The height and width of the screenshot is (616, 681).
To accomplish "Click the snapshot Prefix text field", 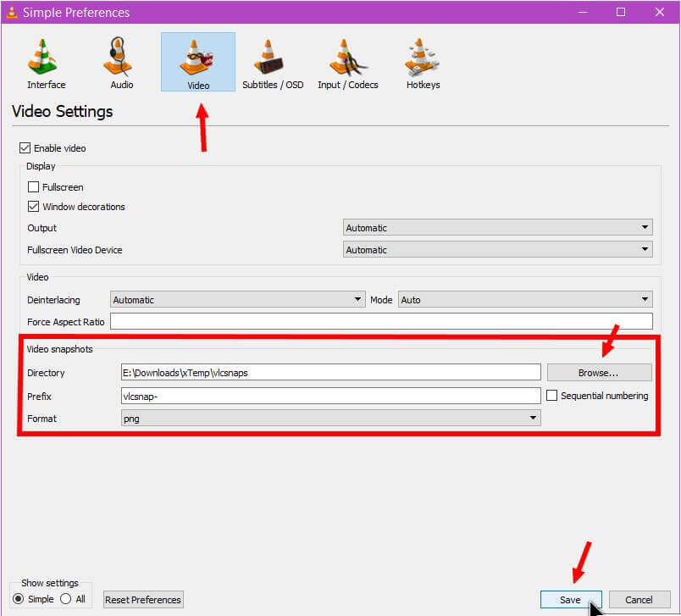I will tap(330, 396).
